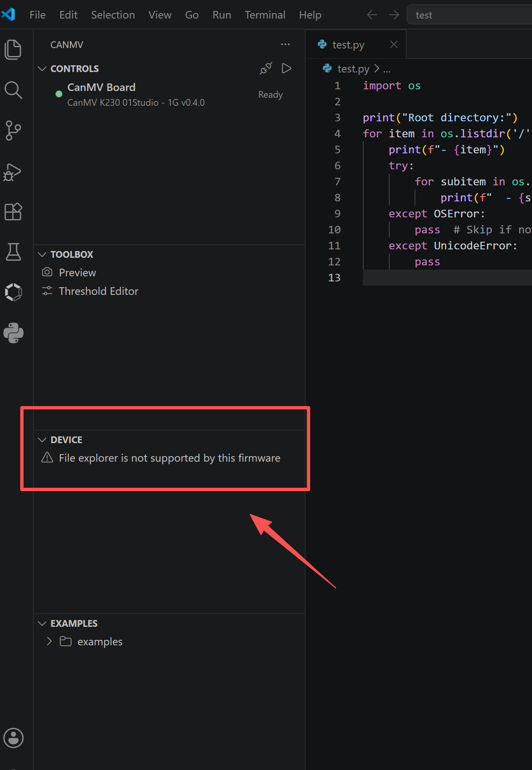Open the Run menu
Image resolution: width=532 pixels, height=770 pixels.
point(222,15)
